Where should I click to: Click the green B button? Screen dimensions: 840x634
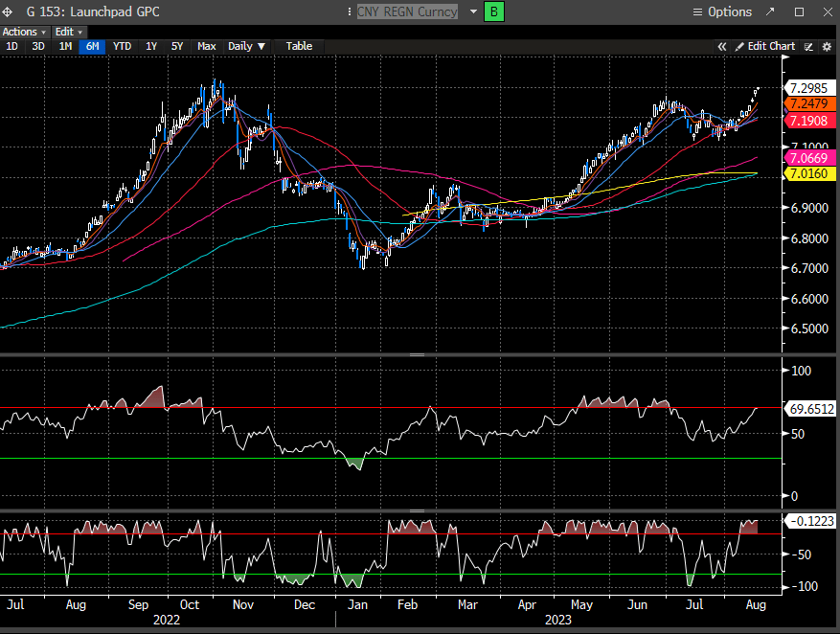coord(494,11)
